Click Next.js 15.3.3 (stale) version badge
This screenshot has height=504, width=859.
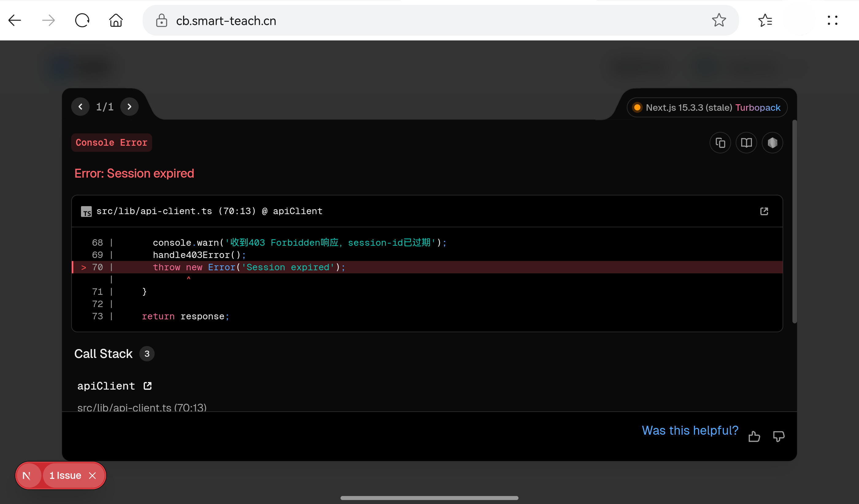pyautogui.click(x=707, y=108)
